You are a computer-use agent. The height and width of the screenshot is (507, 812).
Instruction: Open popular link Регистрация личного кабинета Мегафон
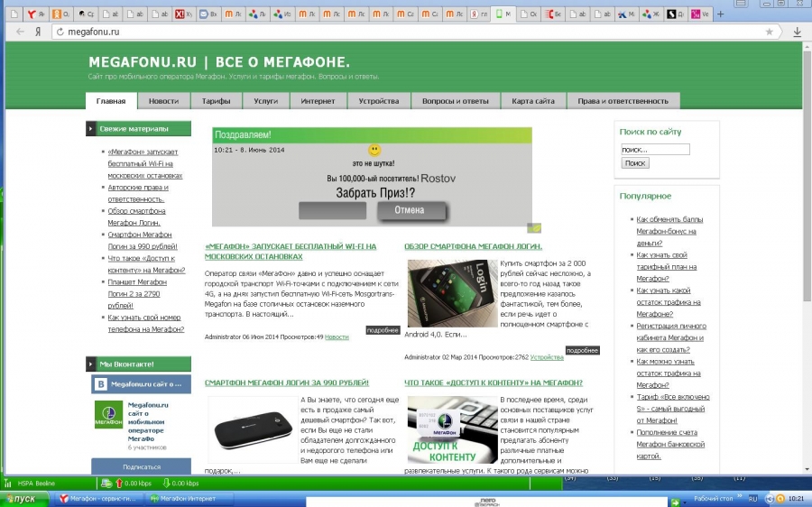(671, 337)
